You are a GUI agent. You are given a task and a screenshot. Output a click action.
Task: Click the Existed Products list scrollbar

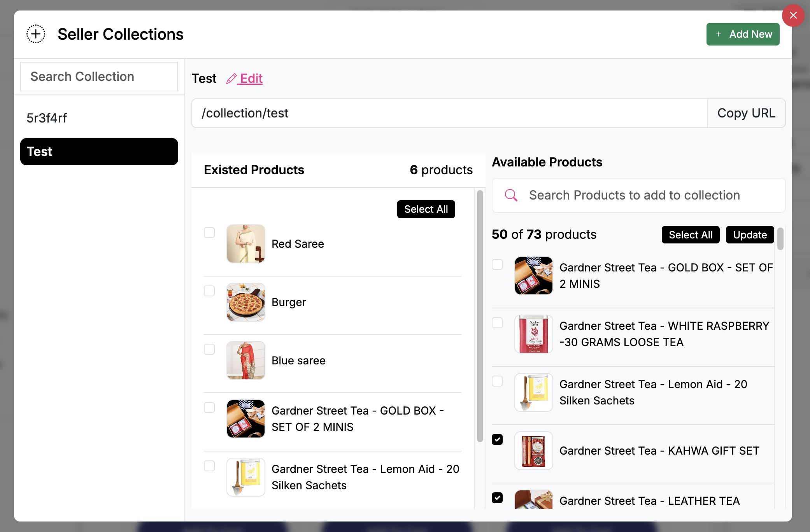[x=480, y=315]
